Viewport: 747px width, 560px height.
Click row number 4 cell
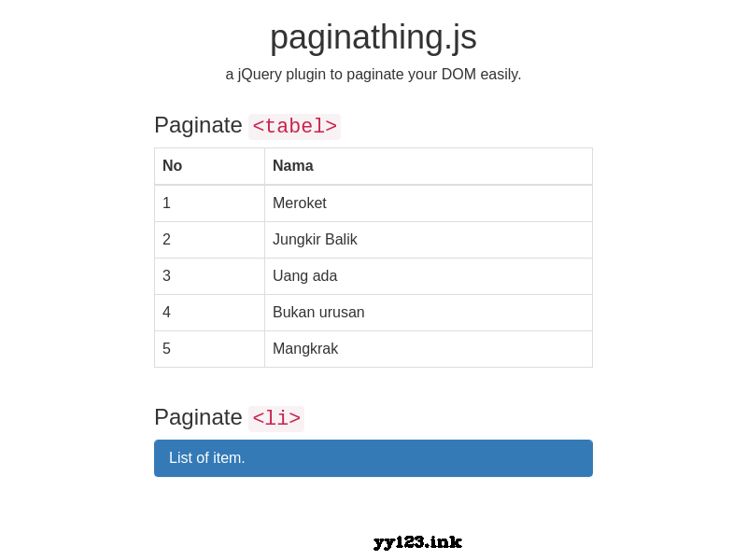[209, 313]
